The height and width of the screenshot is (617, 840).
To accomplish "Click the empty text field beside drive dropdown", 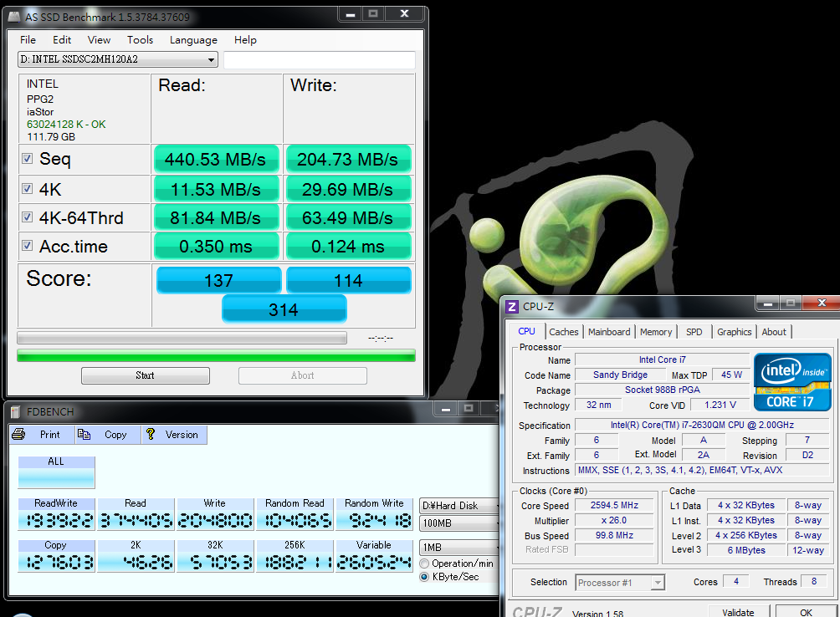I will click(320, 60).
